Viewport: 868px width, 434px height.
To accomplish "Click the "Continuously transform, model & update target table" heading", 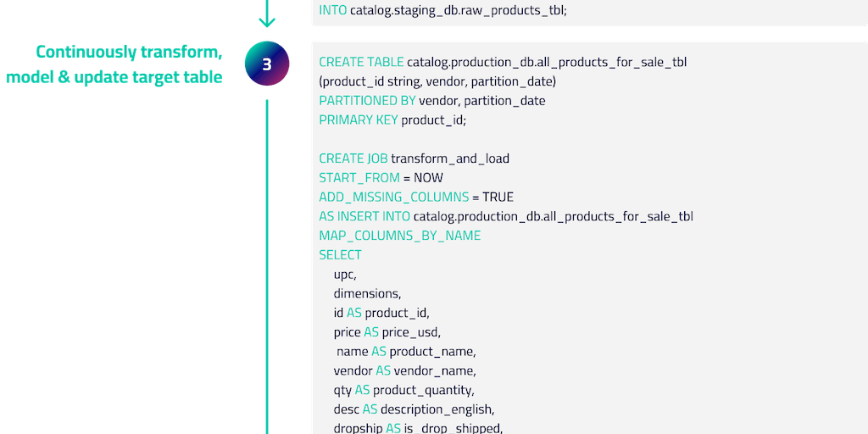I will click(115, 64).
